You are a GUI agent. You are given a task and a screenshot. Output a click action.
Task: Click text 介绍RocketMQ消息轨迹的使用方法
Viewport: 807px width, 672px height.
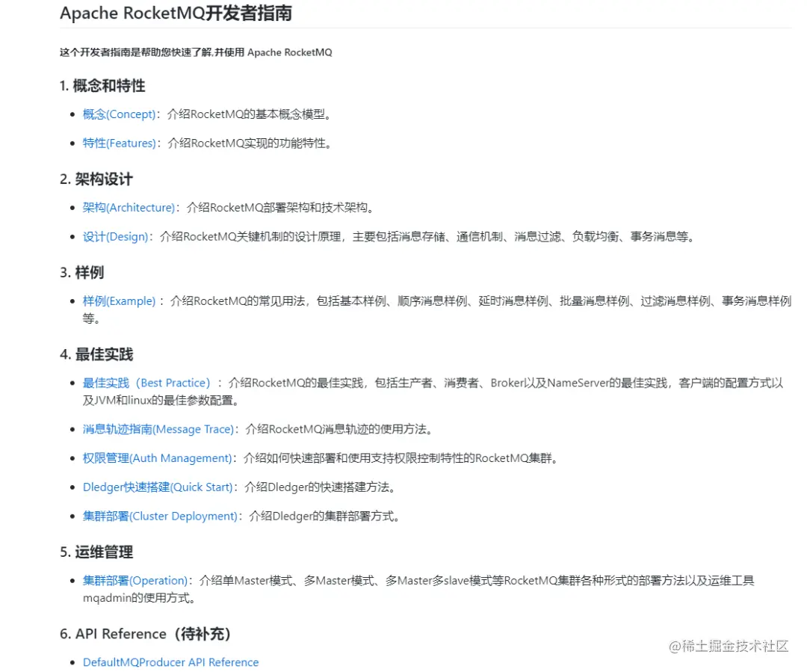pos(338,430)
